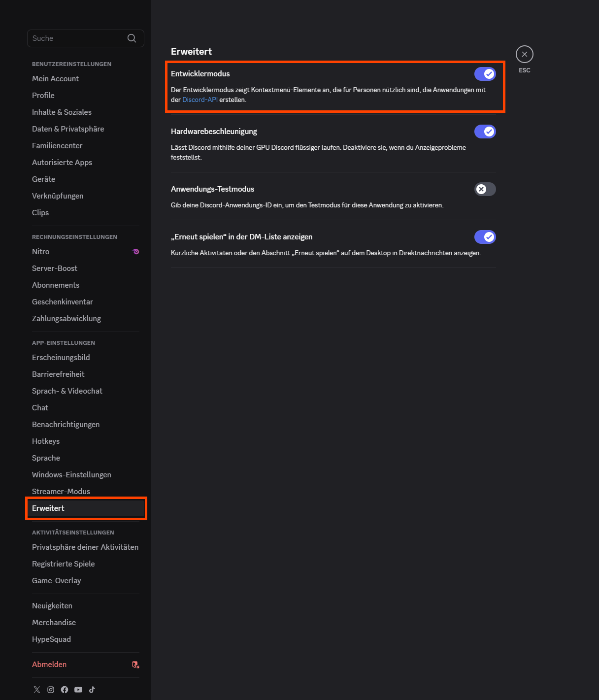The height and width of the screenshot is (700, 599).
Task: Toggle "Erneut spielen" in der DM-Liste anzeigen
Action: pyautogui.click(x=485, y=237)
